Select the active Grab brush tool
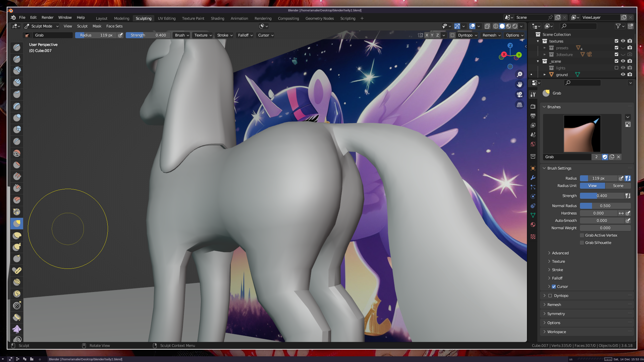Image resolution: width=644 pixels, height=362 pixels. point(17,224)
